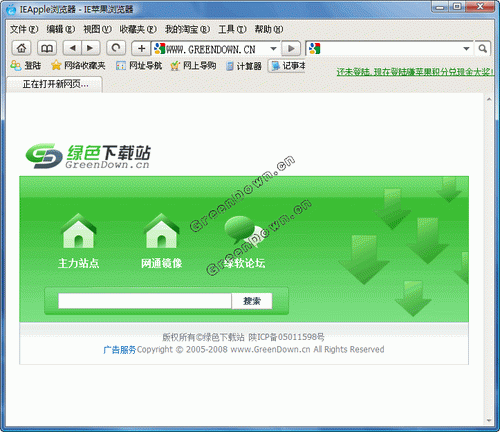Open the 工具 menu
Image resolution: width=500 pixels, height=432 pixels.
232,29
